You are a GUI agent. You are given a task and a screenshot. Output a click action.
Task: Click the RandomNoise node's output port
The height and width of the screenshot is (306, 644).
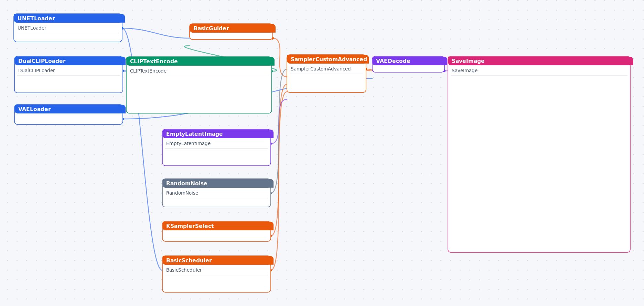point(271,193)
